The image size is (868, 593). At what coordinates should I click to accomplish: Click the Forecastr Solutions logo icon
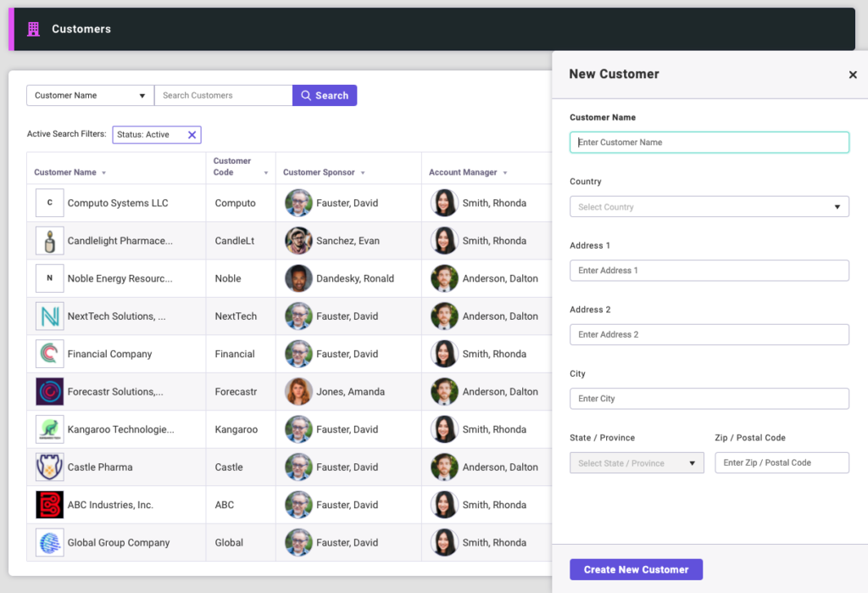click(49, 391)
